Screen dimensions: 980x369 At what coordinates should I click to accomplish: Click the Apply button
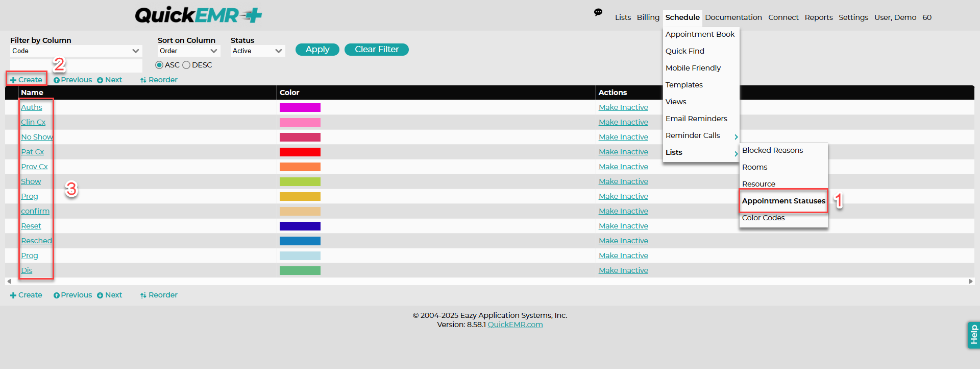(317, 50)
